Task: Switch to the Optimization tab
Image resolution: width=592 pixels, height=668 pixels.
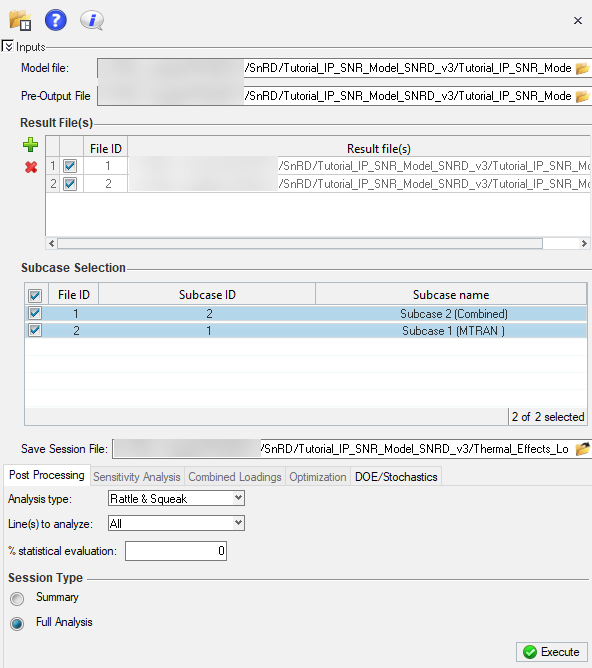Action: (x=318, y=477)
